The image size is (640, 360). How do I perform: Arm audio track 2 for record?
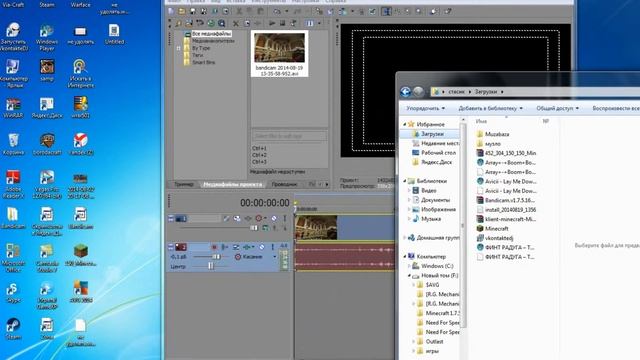[214, 247]
